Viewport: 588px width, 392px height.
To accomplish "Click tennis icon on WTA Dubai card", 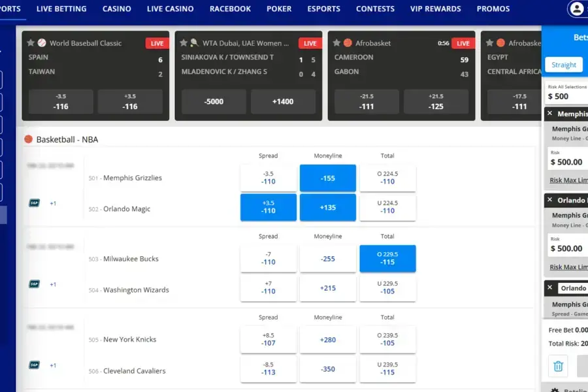I will click(x=194, y=42).
